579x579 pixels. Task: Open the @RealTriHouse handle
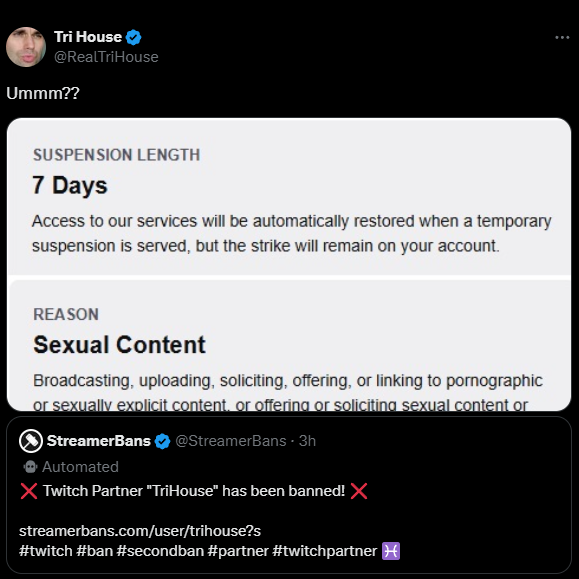(106, 57)
